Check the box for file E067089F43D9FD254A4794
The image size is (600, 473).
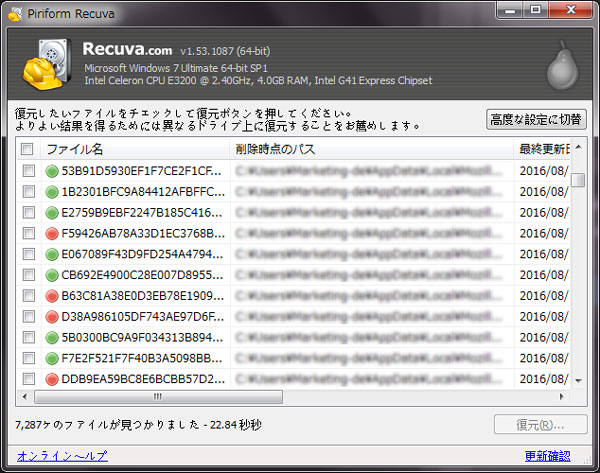click(x=29, y=254)
